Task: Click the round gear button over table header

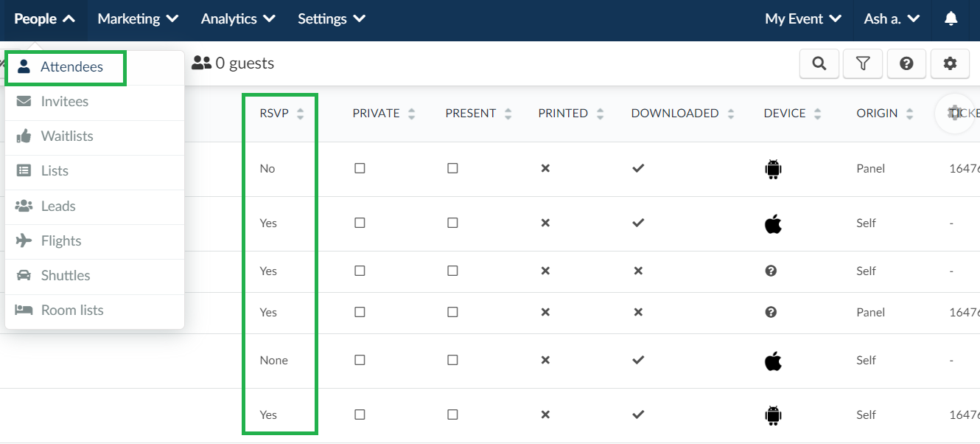Action: tap(955, 113)
